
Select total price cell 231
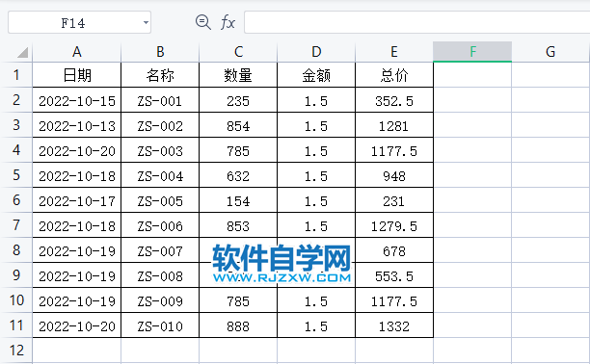pyautogui.click(x=394, y=200)
